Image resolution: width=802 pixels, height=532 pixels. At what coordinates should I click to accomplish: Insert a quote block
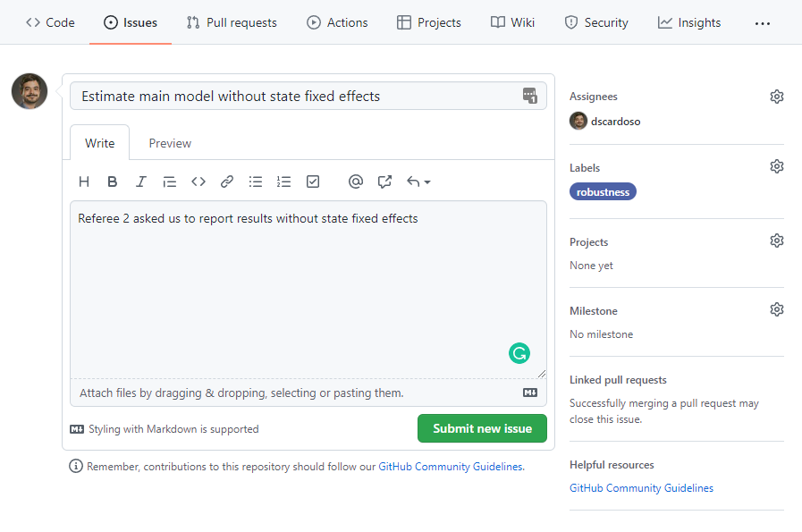(169, 182)
